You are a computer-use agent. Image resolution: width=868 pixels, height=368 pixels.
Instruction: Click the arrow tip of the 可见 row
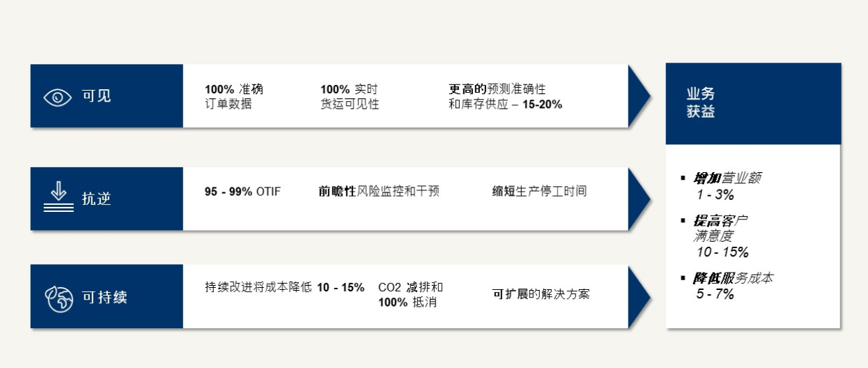tap(639, 96)
